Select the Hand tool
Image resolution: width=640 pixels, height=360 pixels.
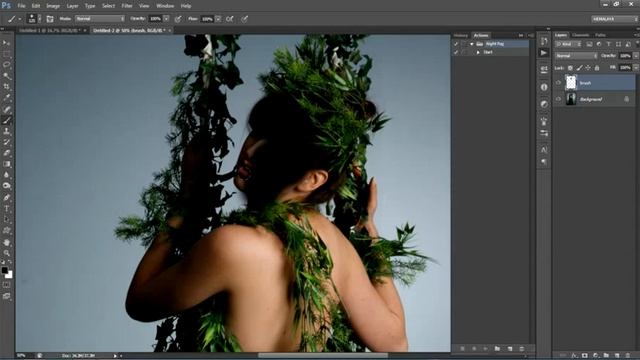[x=7, y=242]
